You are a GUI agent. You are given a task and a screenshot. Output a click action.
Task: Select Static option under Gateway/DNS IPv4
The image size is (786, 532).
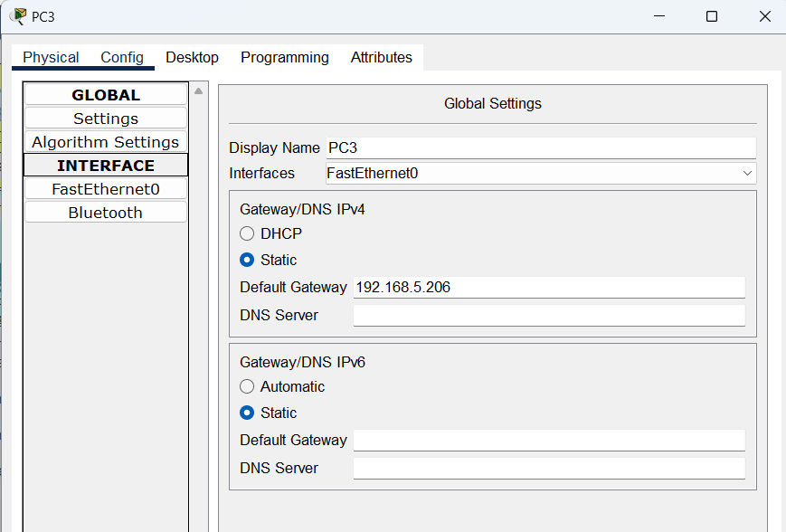coord(247,260)
